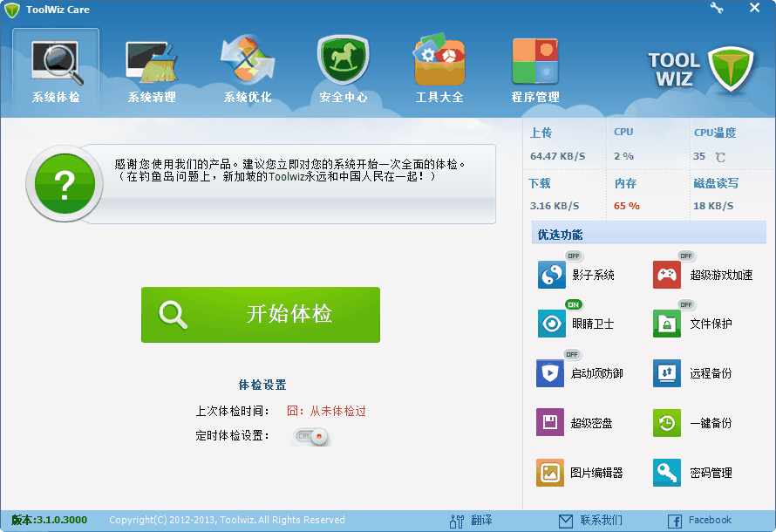Screen dimensions: 776x532
Task: Open 超级游戏加速 text label
Action: pos(721,275)
